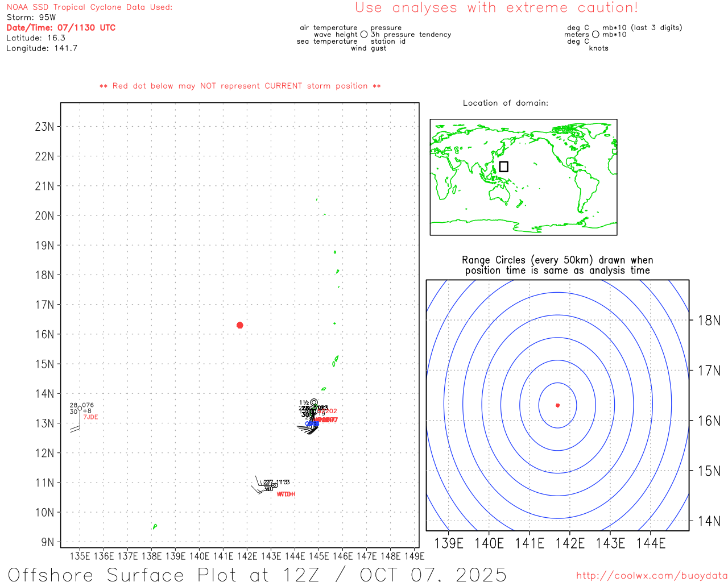Image resolution: width=728 pixels, height=582 pixels.
Task: Click the 'Date/Time: 07/1130 UTC' text
Action: point(61,28)
